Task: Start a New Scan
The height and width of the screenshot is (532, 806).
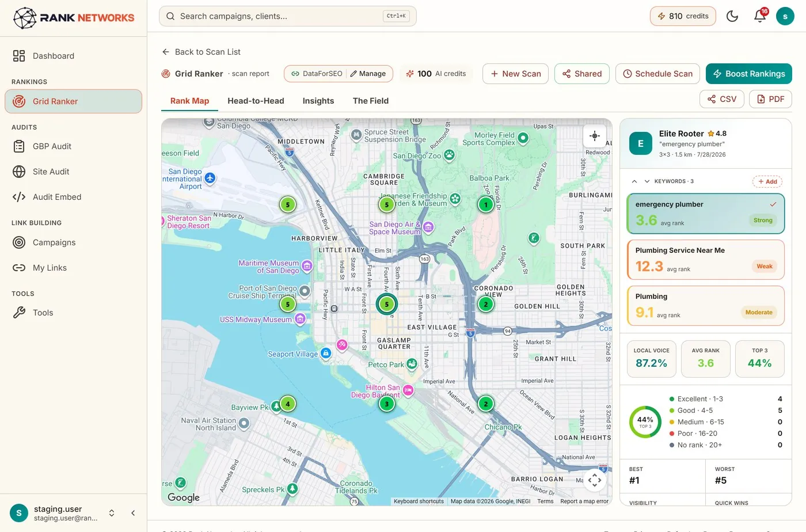Action: pos(515,74)
